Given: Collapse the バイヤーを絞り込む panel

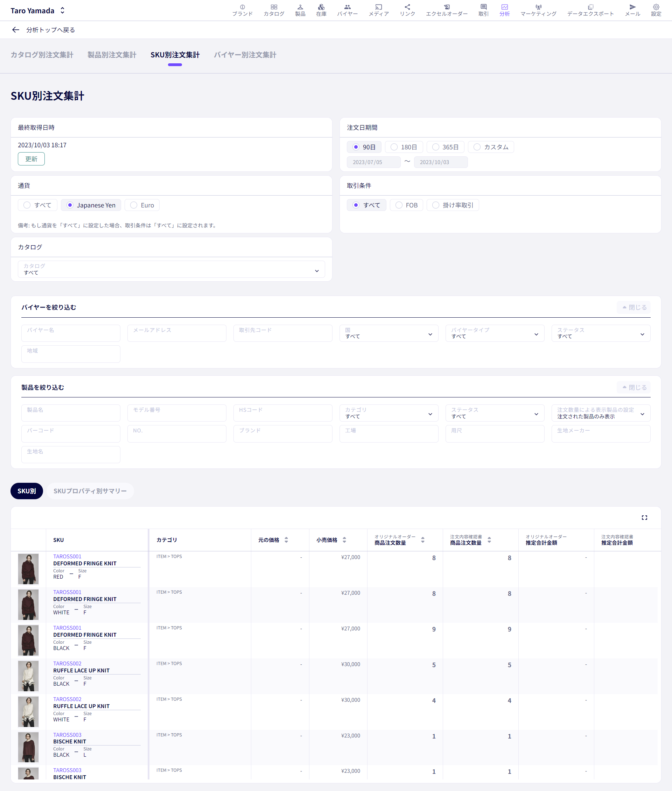Looking at the screenshot, I should tap(633, 307).
